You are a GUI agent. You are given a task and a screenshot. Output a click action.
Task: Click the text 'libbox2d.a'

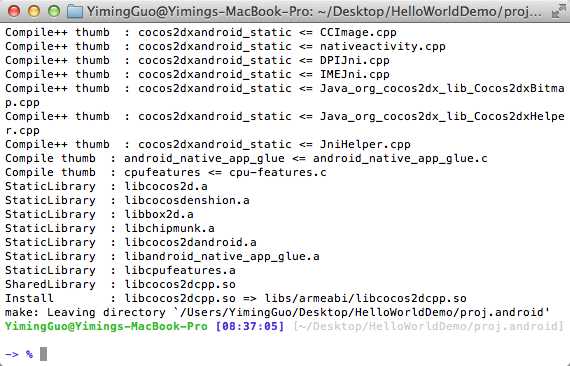(x=159, y=214)
